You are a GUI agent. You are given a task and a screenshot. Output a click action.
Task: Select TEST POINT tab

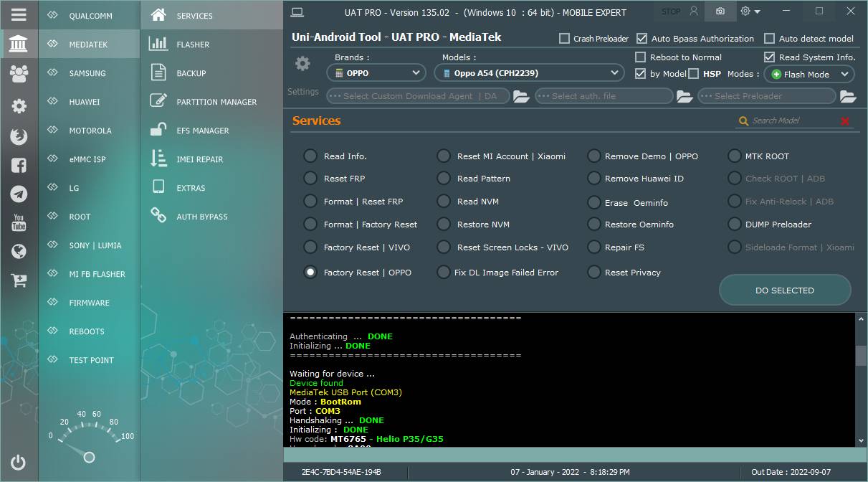89,360
